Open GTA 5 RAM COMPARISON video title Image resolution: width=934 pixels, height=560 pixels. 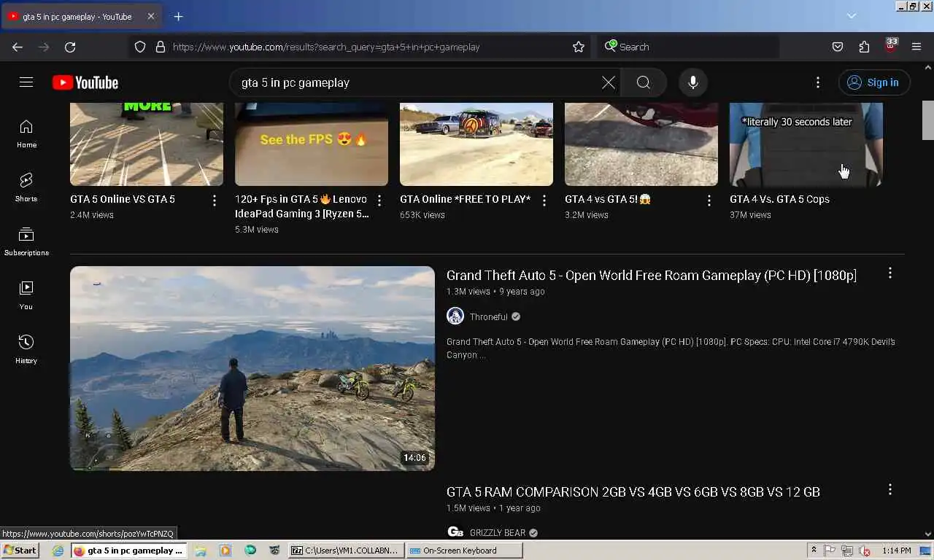coord(633,492)
